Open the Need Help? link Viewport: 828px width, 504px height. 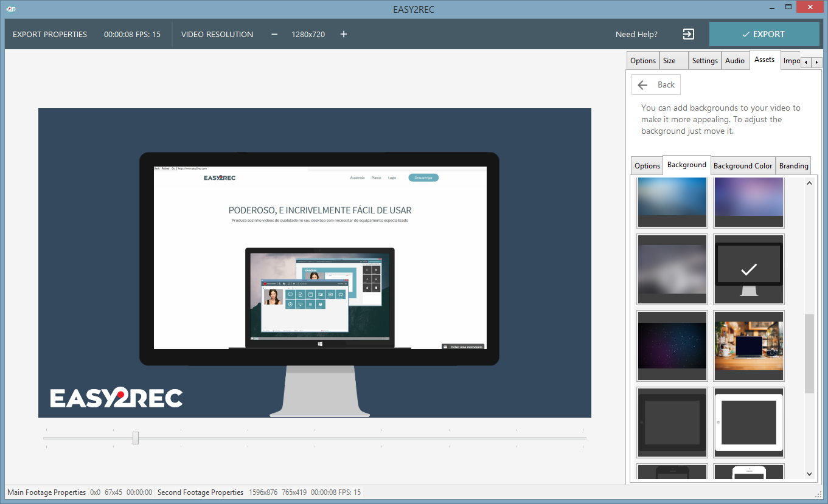636,34
